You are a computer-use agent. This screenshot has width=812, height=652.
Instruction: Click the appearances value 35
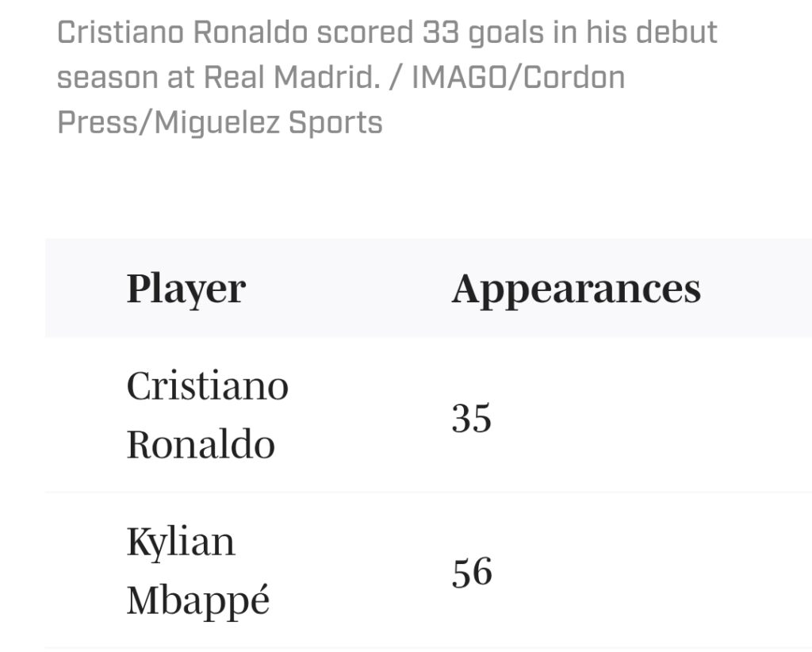coord(472,417)
